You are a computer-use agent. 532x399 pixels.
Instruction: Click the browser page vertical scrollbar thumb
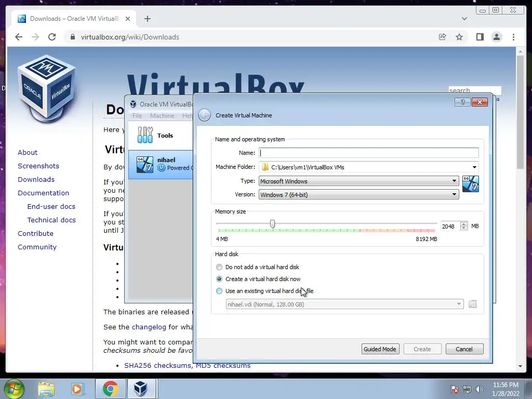click(520, 112)
